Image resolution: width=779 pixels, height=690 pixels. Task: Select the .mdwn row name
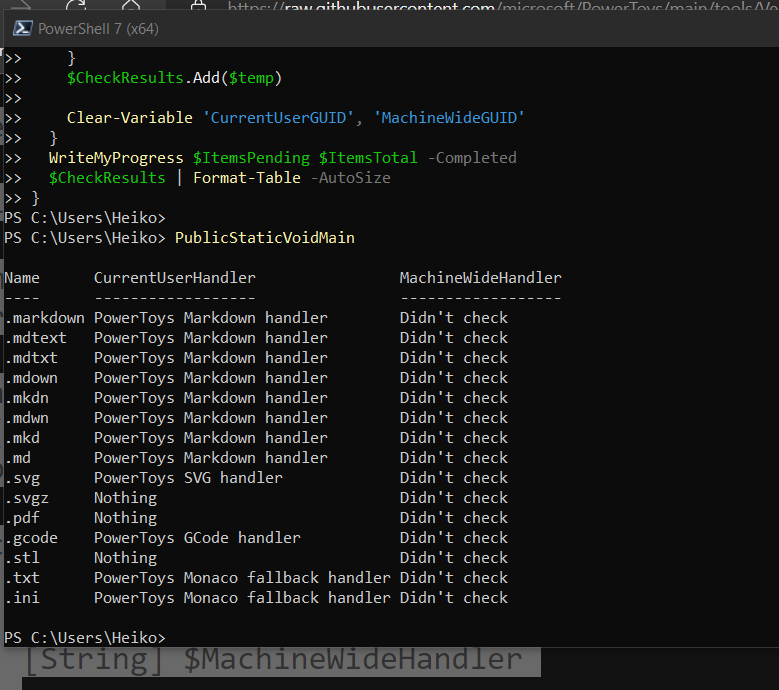point(26,418)
